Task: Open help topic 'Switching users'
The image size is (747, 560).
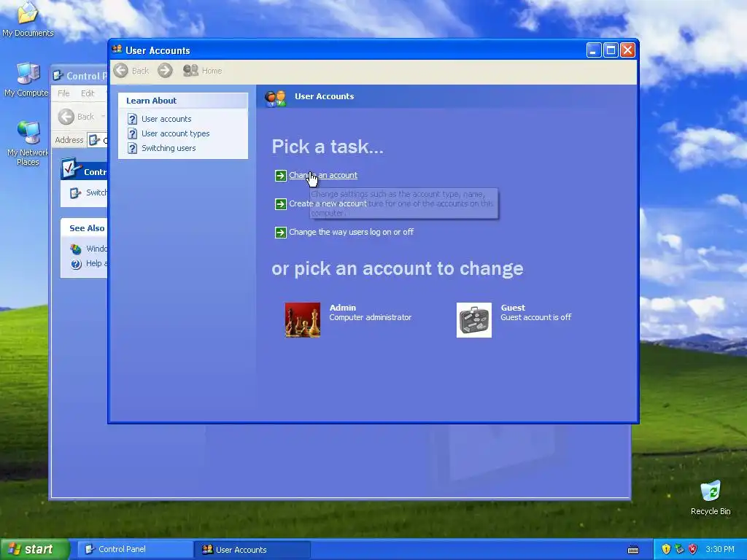Action: tap(169, 148)
